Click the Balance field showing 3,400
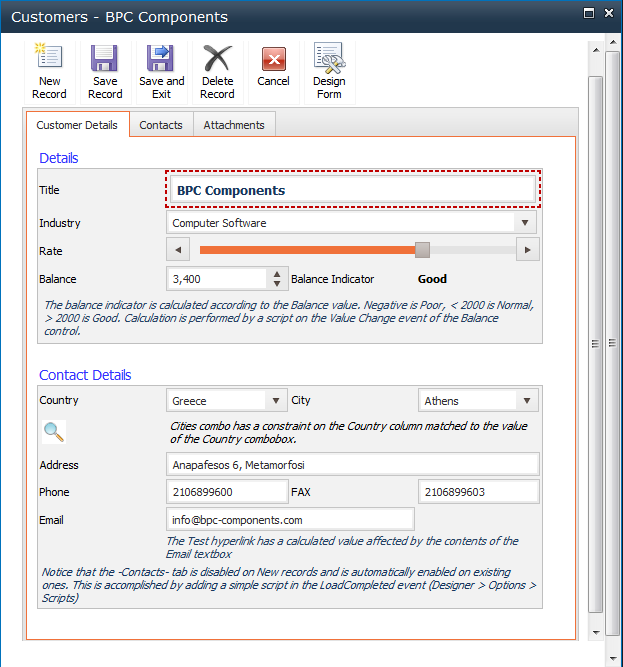This screenshot has width=623, height=667. 217,279
